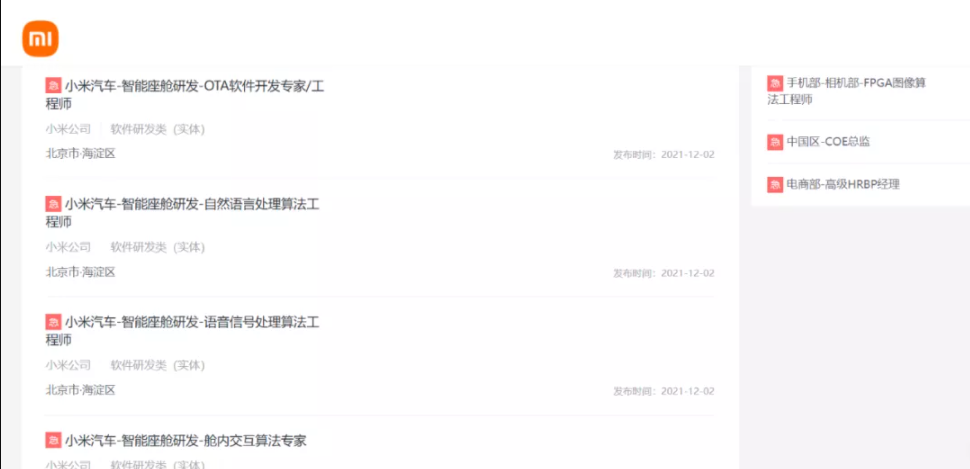Open the OTA软件开发专家/工程师 job posting
Viewport: 970px width, 469px height.
pos(185,95)
